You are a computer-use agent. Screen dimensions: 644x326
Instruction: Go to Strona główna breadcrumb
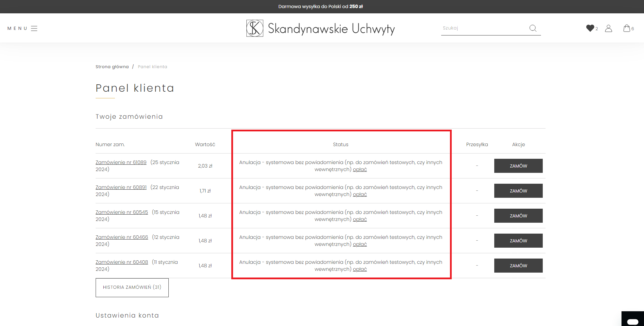pos(112,67)
